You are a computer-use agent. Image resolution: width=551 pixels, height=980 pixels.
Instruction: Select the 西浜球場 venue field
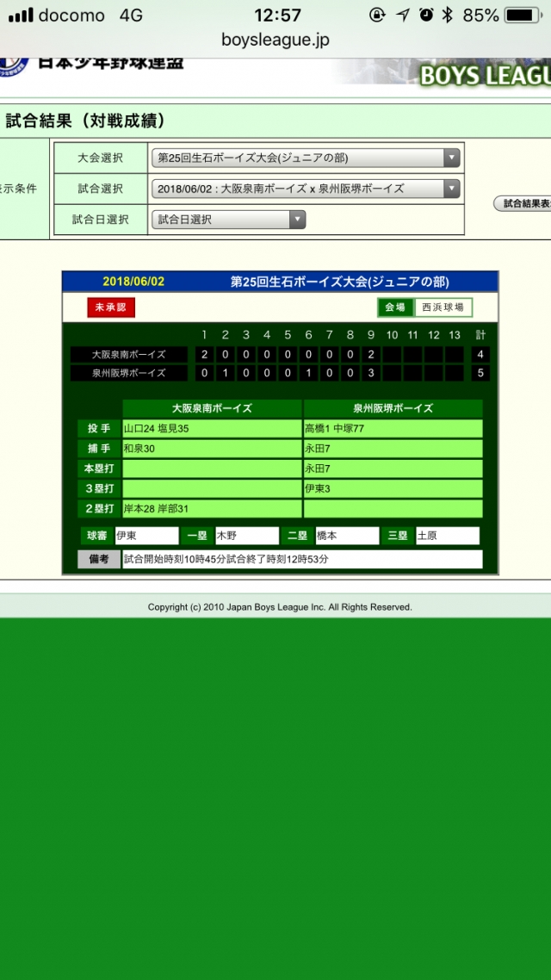443,307
